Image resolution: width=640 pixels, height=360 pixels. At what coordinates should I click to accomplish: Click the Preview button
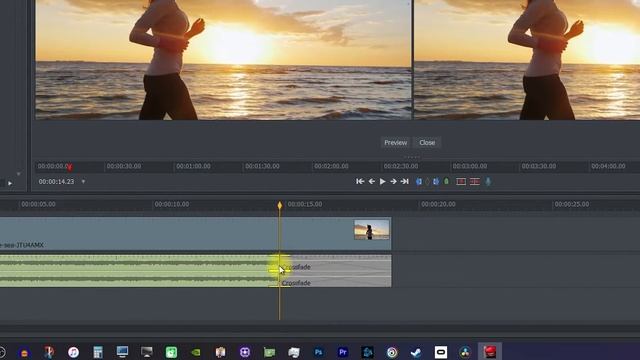point(395,142)
